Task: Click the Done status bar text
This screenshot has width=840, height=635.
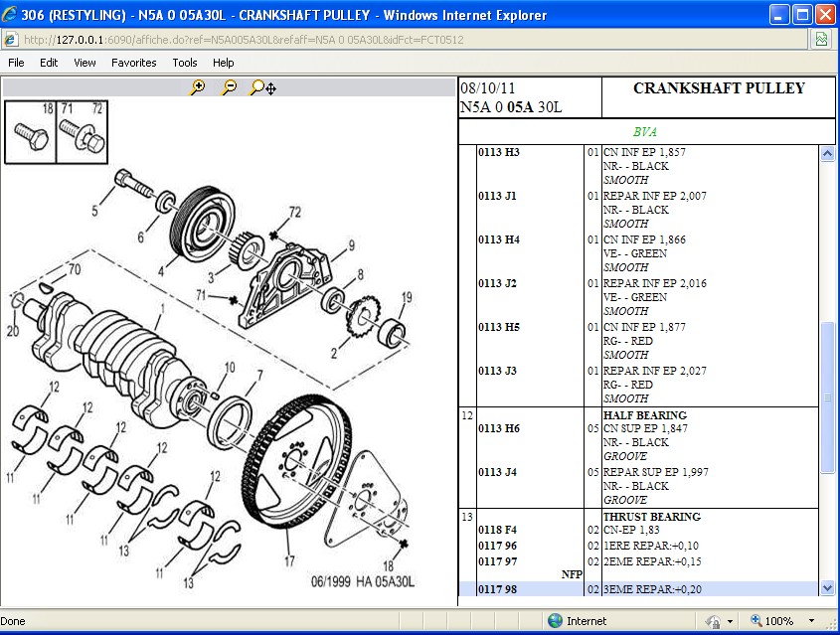Action: click(x=13, y=621)
